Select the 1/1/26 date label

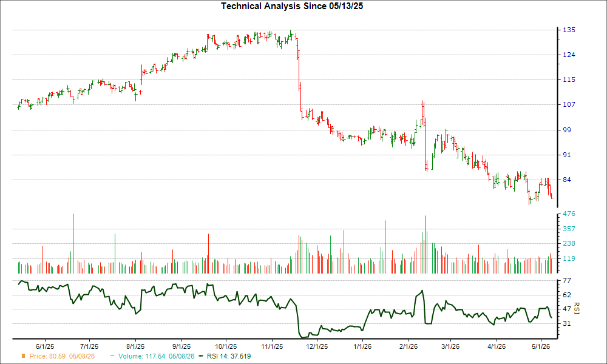(x=362, y=346)
